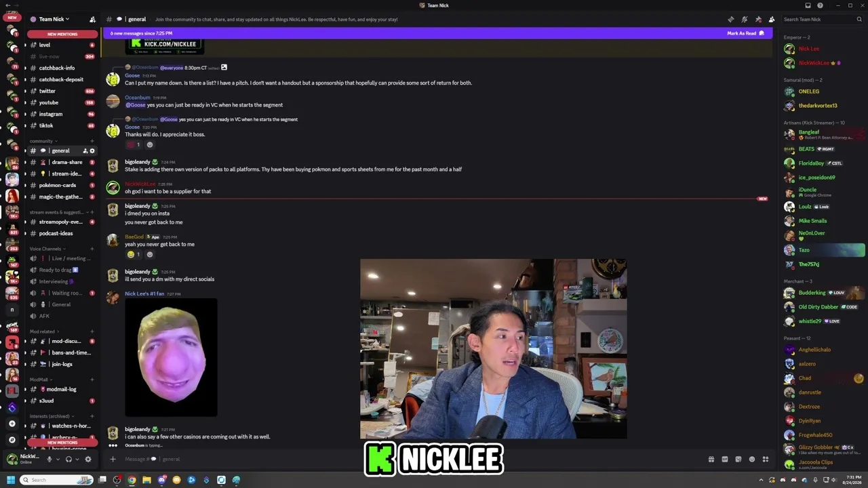Viewport: 868px width, 488px height.
Task: Open the pokémon-cards channel
Action: tap(61, 185)
